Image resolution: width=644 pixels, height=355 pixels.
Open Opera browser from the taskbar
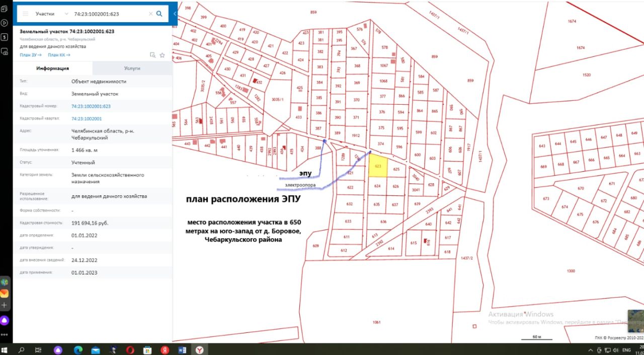pyautogui.click(x=130, y=349)
